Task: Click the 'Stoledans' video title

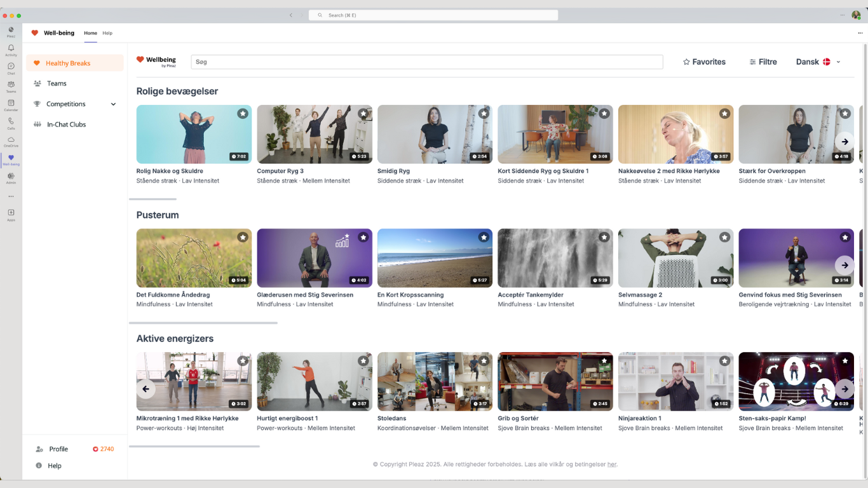Action: point(391,418)
